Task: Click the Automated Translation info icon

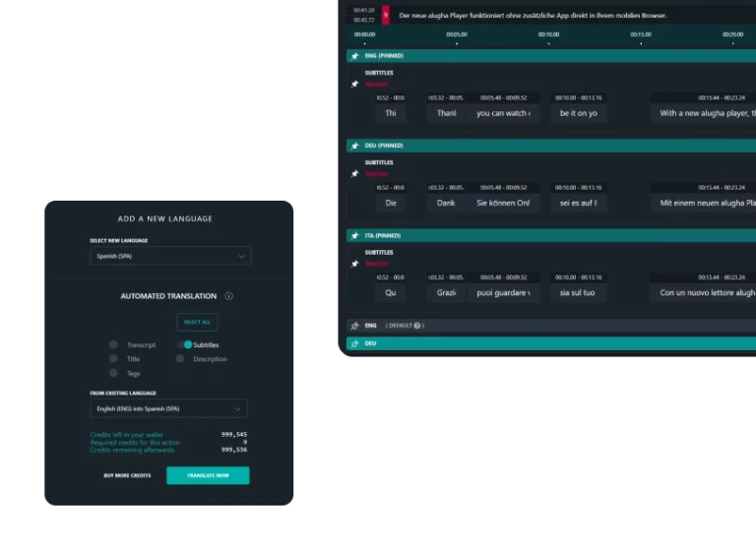Action: [x=228, y=296]
